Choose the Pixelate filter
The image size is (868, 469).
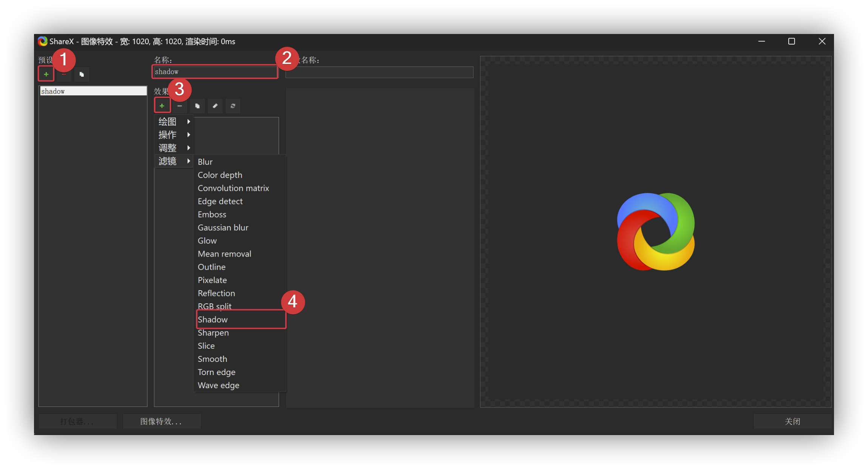240,280
